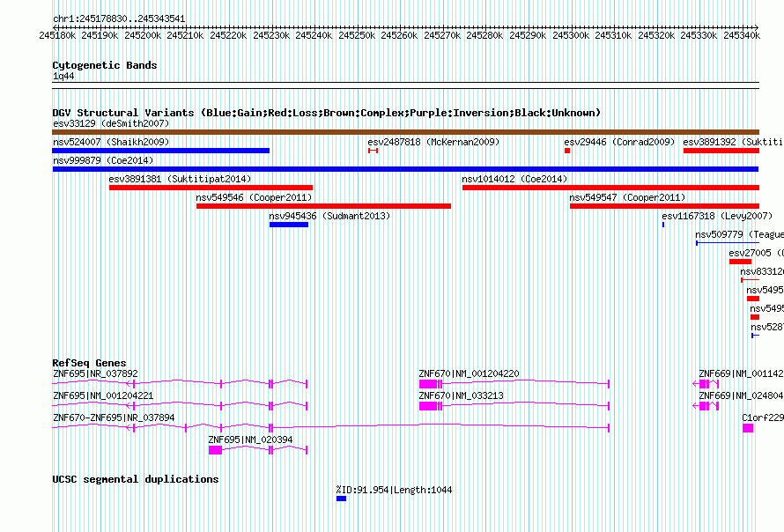This screenshot has width=784, height=532.
Task: Click the nsv509779 thin blue line
Action: (x=728, y=243)
